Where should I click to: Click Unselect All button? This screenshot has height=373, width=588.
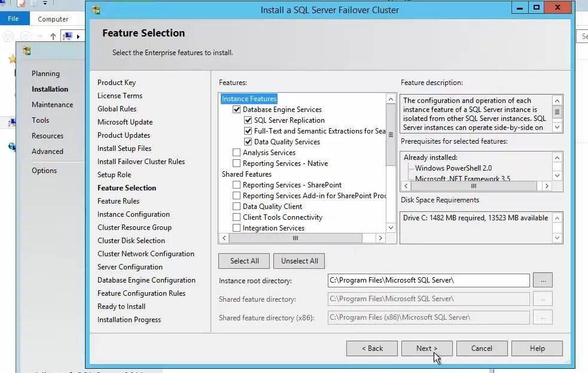[x=299, y=261]
